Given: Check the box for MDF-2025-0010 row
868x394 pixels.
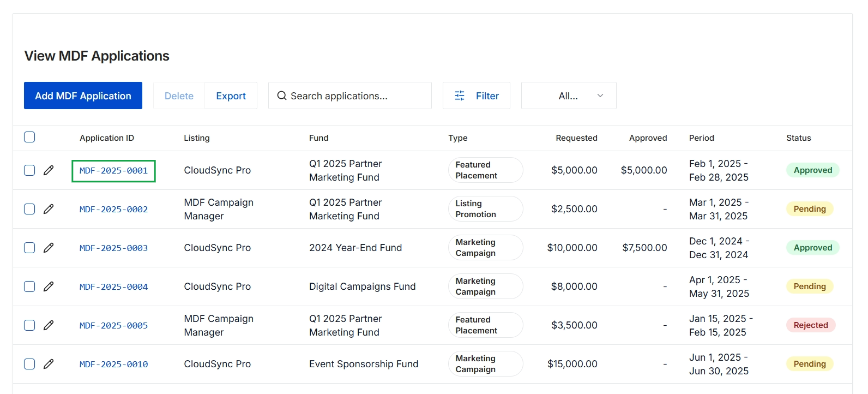Looking at the screenshot, I should pyautogui.click(x=29, y=364).
